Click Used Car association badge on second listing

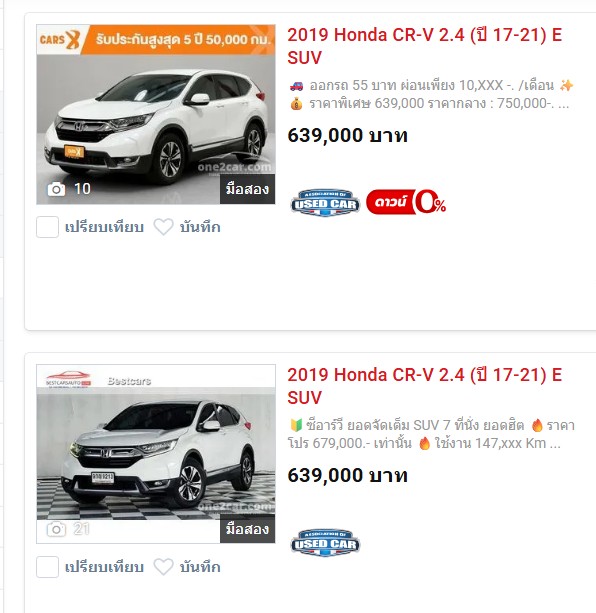(x=325, y=543)
